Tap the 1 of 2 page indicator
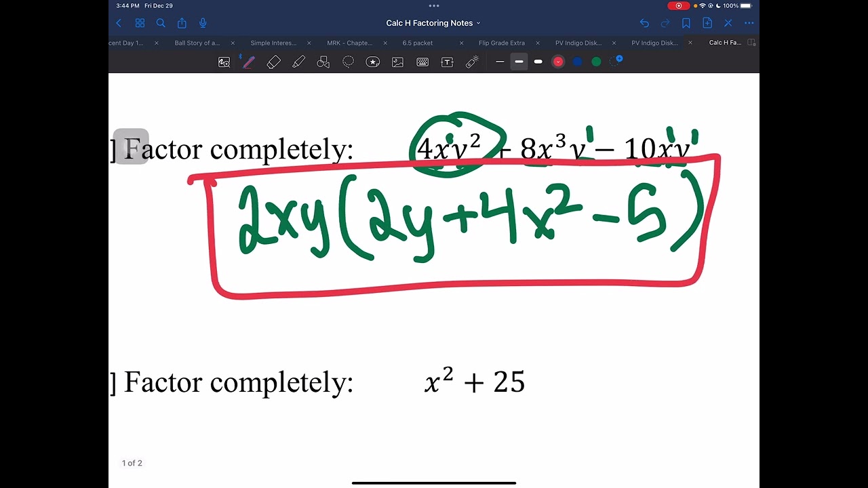868x488 pixels. coord(132,463)
